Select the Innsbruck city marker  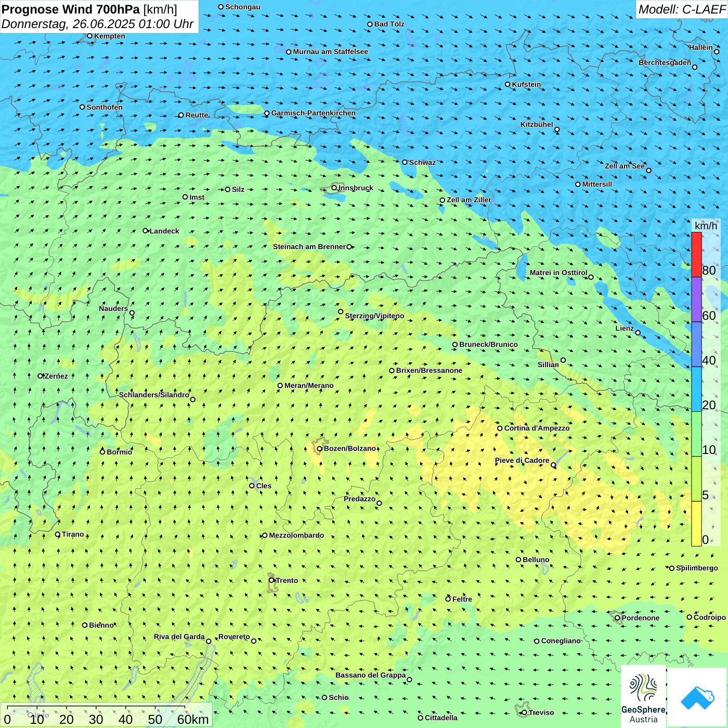[x=334, y=188]
